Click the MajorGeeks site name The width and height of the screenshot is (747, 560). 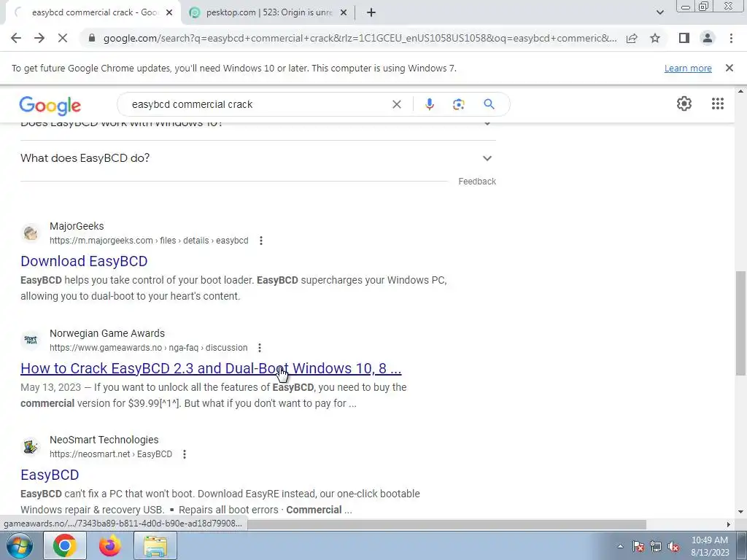77,226
